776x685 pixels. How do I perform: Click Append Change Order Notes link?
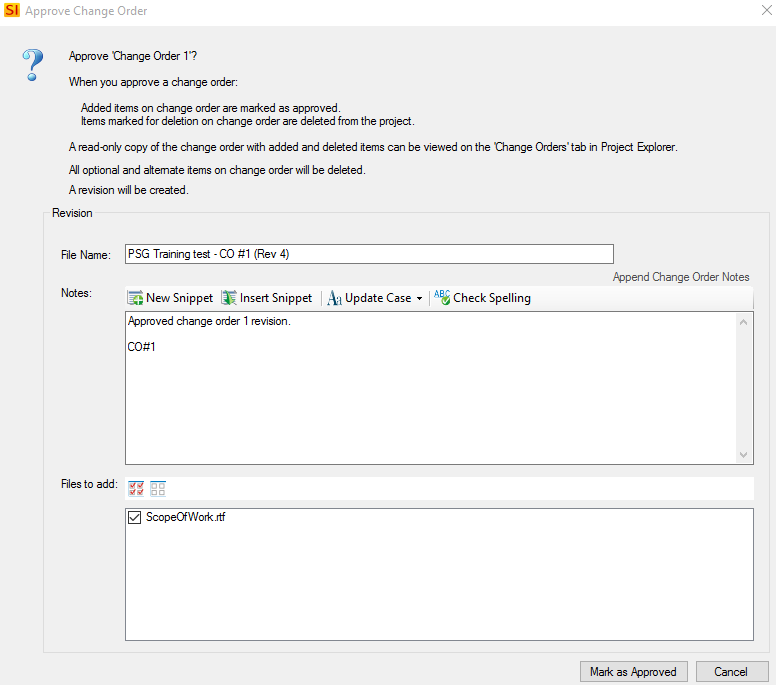[681, 277]
